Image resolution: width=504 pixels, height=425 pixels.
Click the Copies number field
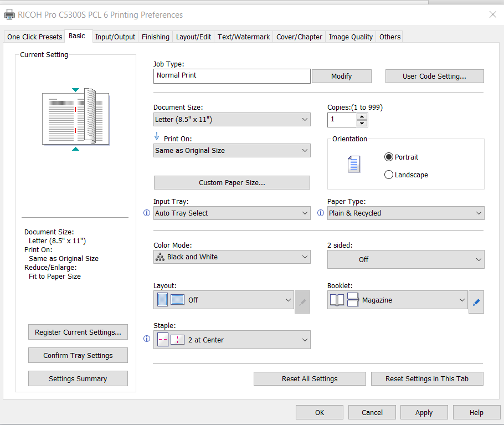(x=342, y=120)
